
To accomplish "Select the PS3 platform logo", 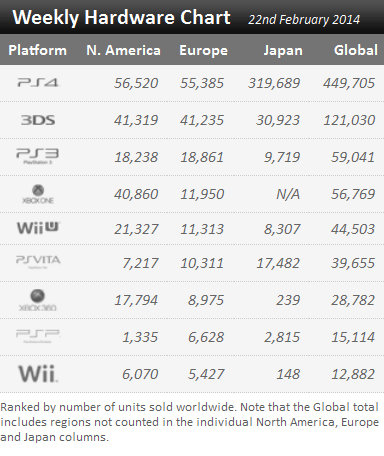I will (x=38, y=156).
